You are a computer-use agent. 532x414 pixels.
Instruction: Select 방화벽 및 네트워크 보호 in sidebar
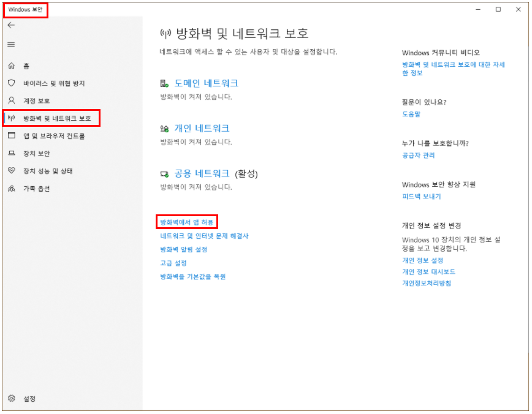(x=57, y=118)
